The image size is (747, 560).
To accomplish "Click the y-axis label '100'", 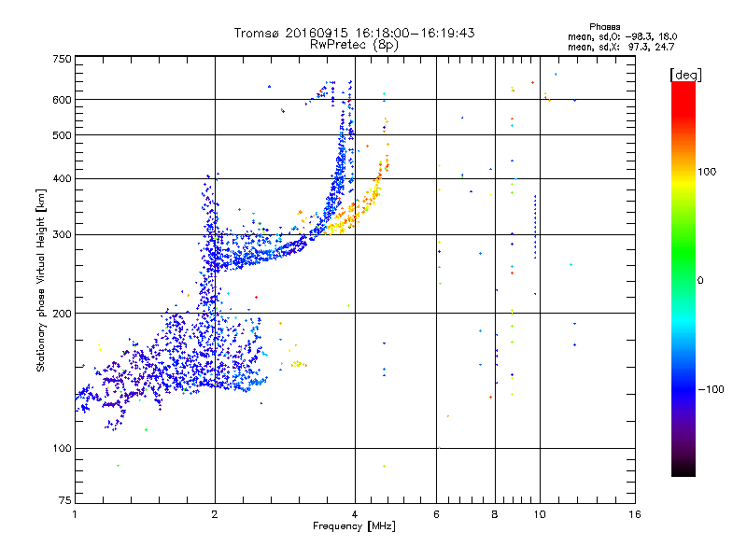I will [62, 449].
